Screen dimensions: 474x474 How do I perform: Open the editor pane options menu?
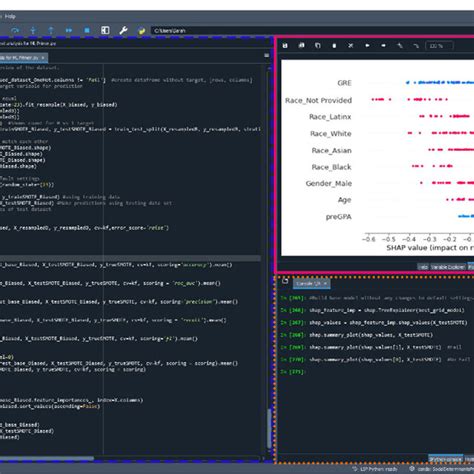pos(266,55)
